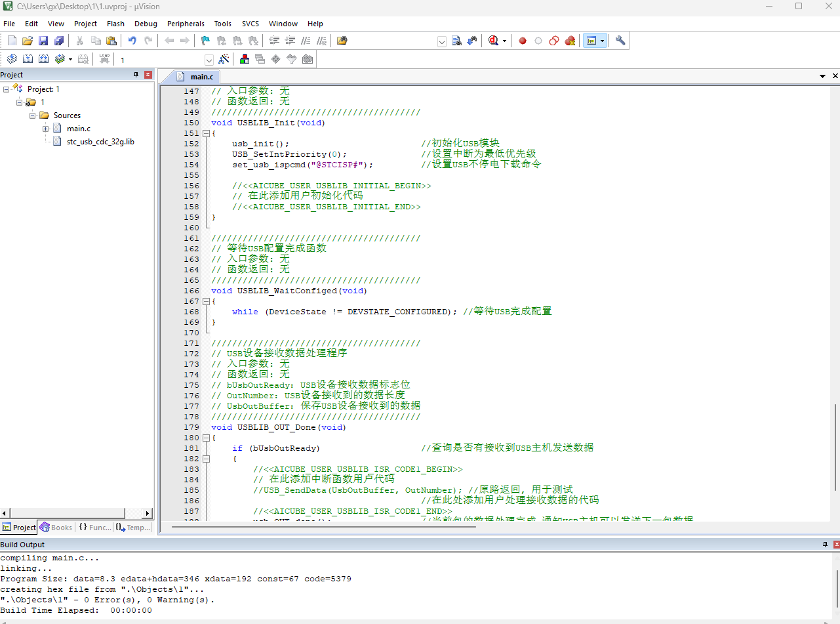Build target files icon
840x624 pixels.
(x=28, y=59)
